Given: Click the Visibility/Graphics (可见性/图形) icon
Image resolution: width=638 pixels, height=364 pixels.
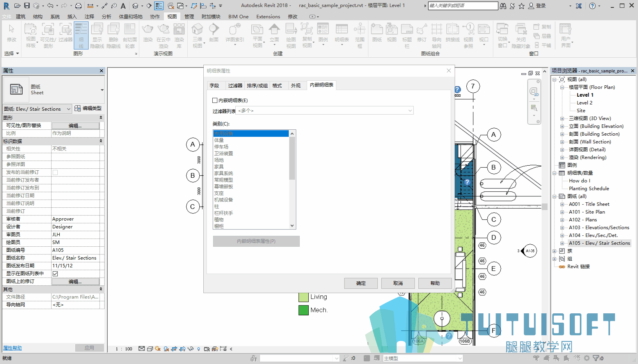Looking at the screenshot, I should pyautogui.click(x=48, y=35).
